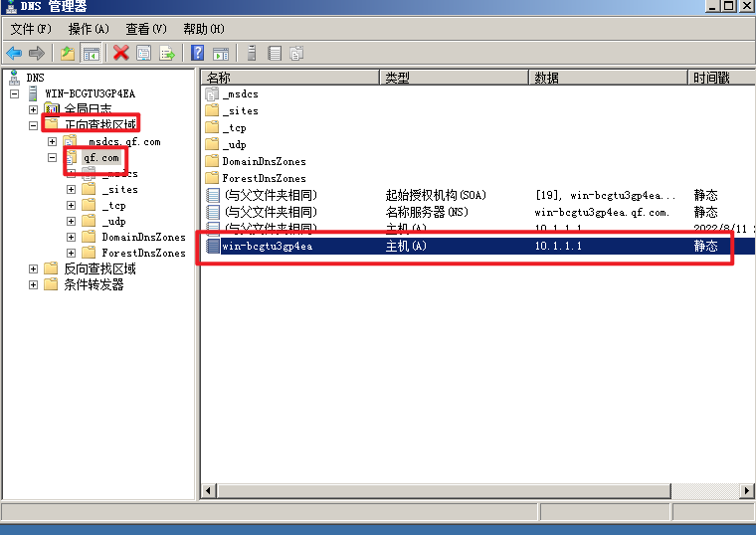Click the DNS root node icon in tree
This screenshot has height=535, width=756.
(x=14, y=78)
